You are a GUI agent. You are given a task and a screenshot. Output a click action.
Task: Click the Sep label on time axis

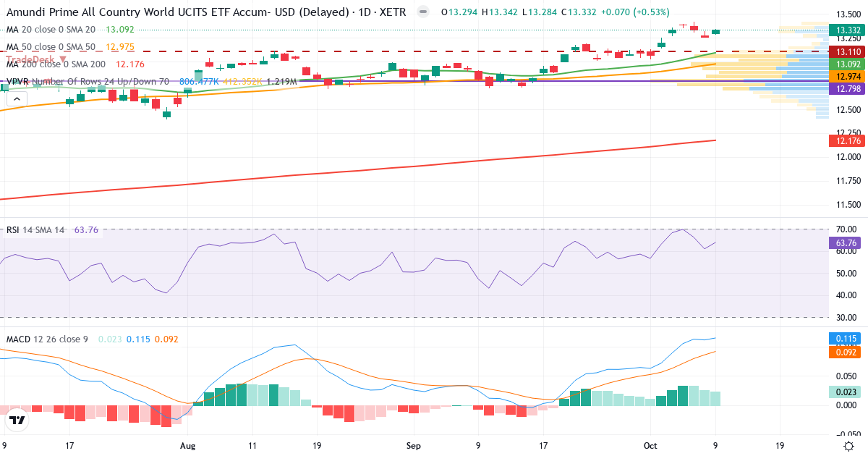point(414,446)
